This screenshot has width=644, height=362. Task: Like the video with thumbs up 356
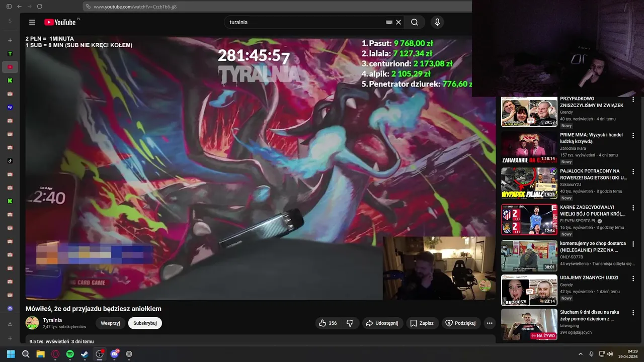(328, 323)
